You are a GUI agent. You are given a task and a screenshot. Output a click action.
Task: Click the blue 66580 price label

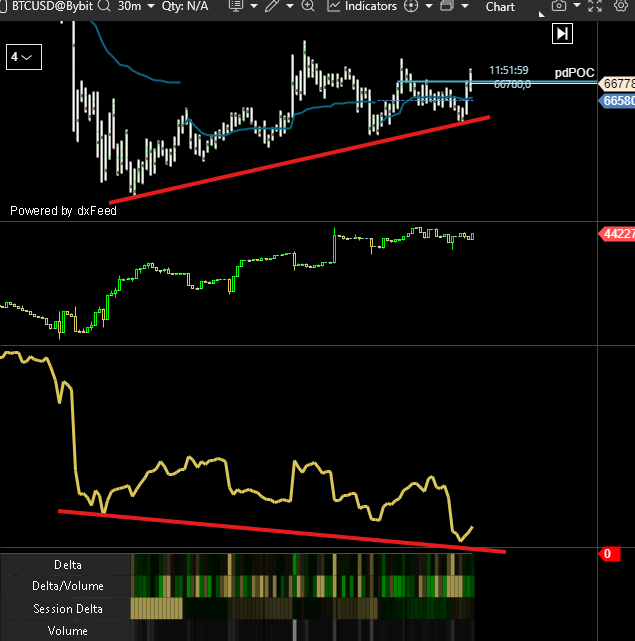[618, 101]
